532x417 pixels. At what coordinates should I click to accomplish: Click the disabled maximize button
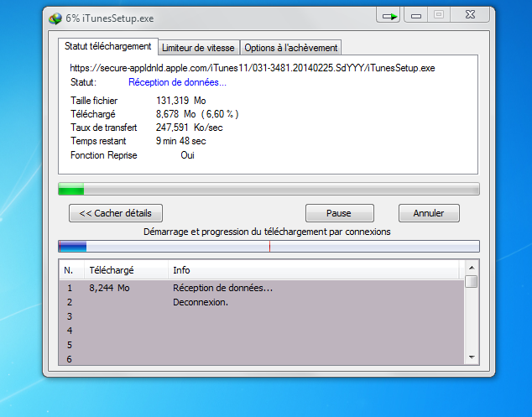(x=439, y=15)
